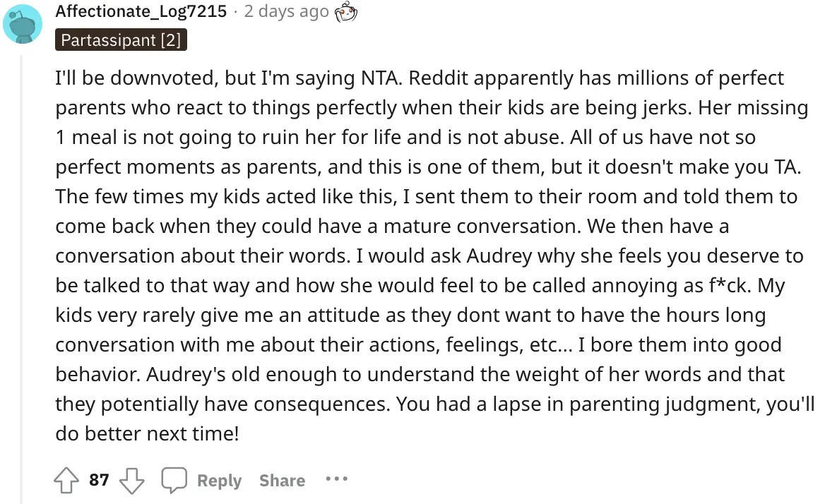The height and width of the screenshot is (504, 825).
Task: Open the Affectionate_Log7215 user profile link
Action: 141,12
